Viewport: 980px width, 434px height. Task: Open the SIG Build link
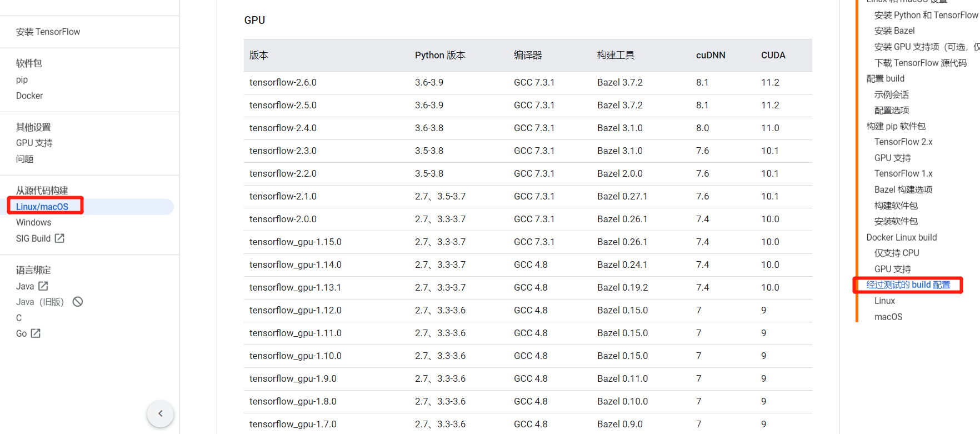point(33,238)
